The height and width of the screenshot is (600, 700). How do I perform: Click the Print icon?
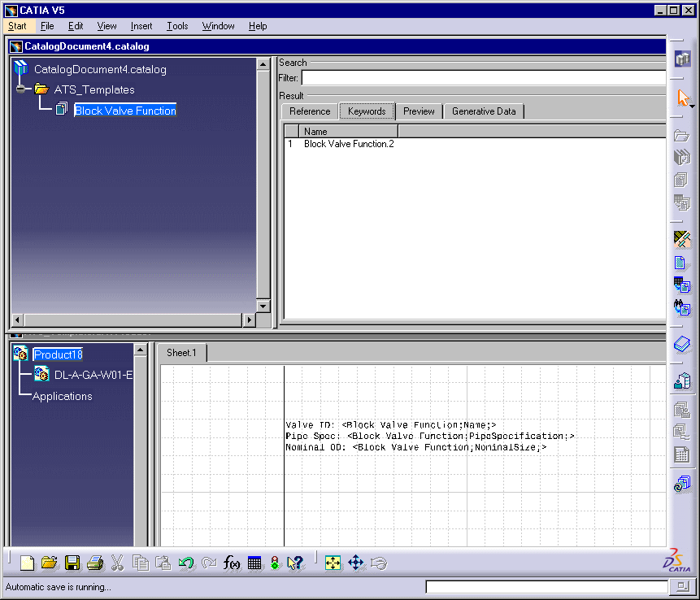pos(94,563)
